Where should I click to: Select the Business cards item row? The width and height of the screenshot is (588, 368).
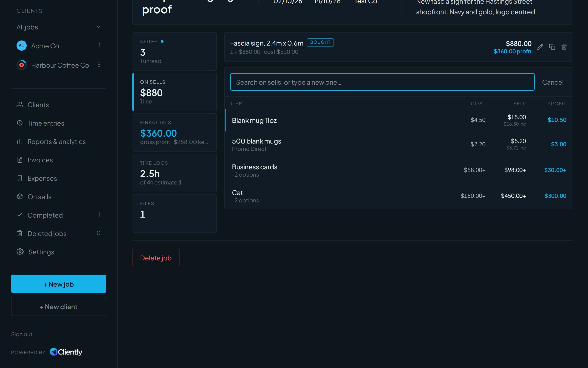[399, 170]
